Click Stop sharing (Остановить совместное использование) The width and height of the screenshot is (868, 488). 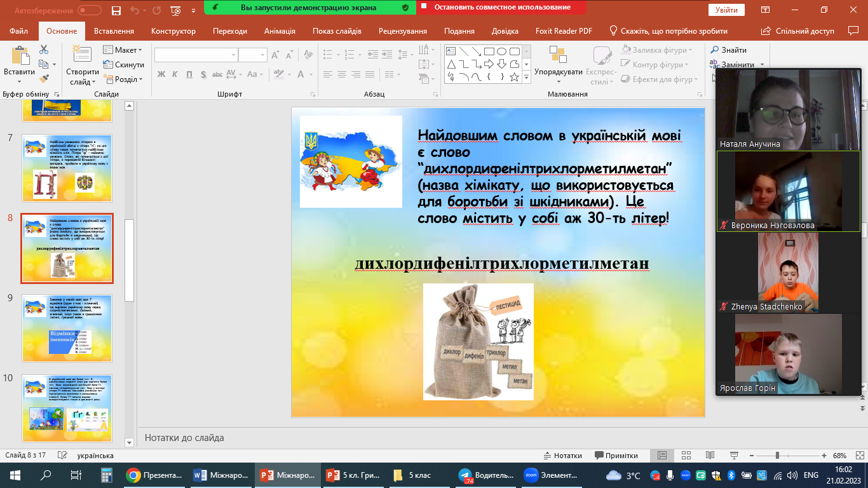tap(501, 8)
